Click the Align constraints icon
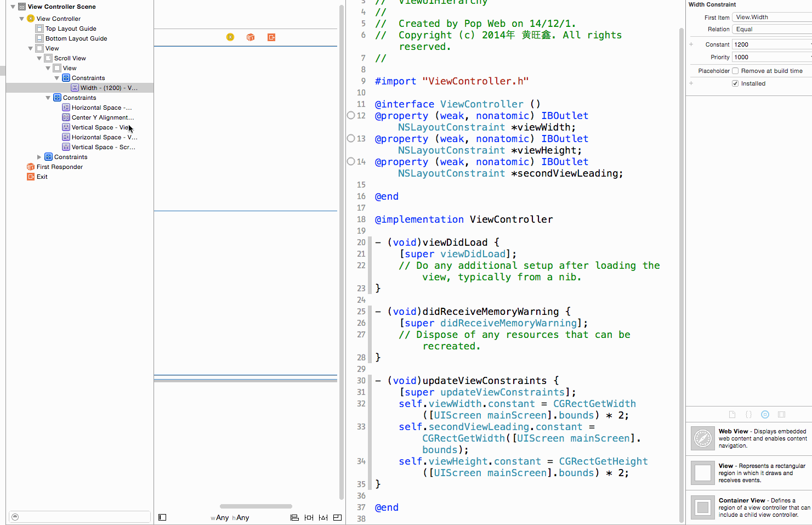The image size is (812, 525). click(294, 517)
